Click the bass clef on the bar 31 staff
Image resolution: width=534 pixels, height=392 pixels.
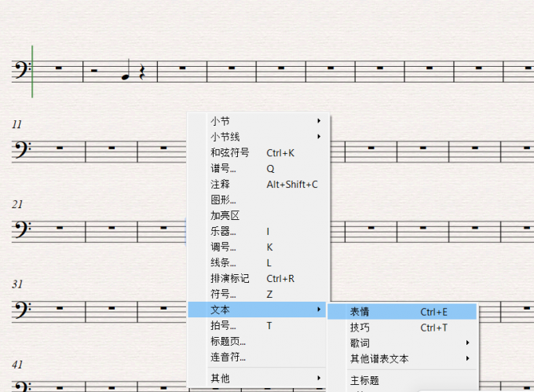tap(21, 310)
